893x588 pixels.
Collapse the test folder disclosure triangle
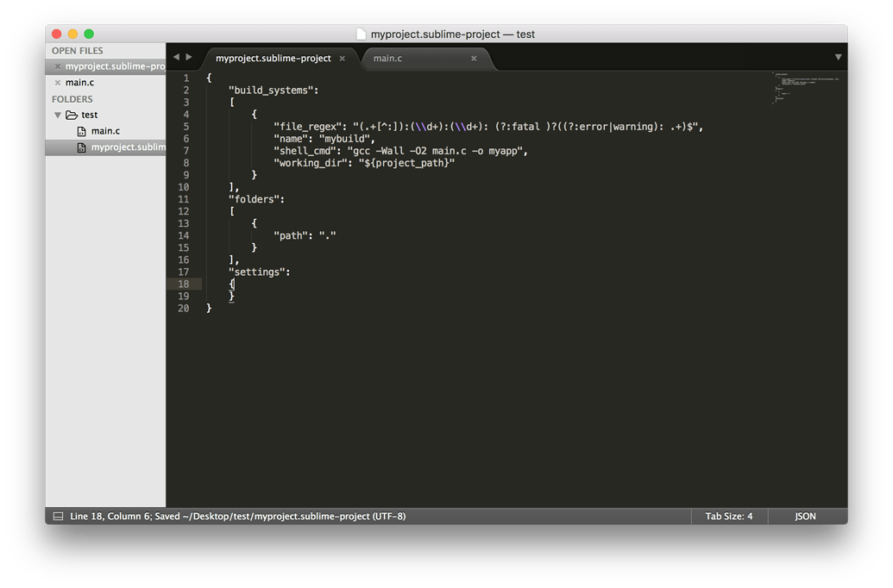pyautogui.click(x=58, y=114)
